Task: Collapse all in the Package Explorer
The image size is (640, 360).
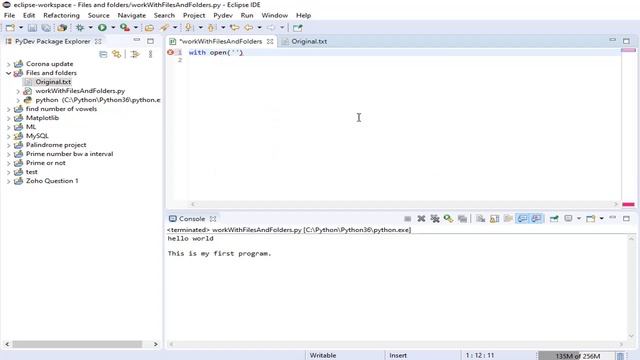Action: [x=103, y=54]
